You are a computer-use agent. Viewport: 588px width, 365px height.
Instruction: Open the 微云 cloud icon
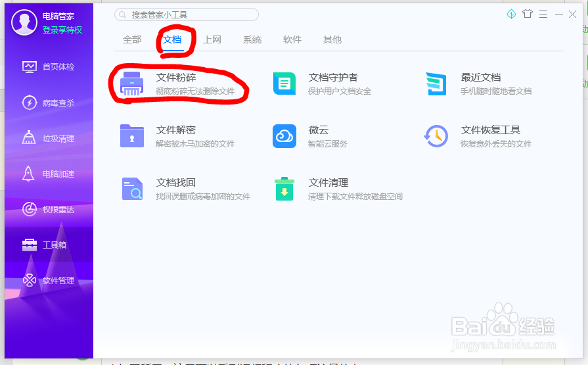pos(284,136)
